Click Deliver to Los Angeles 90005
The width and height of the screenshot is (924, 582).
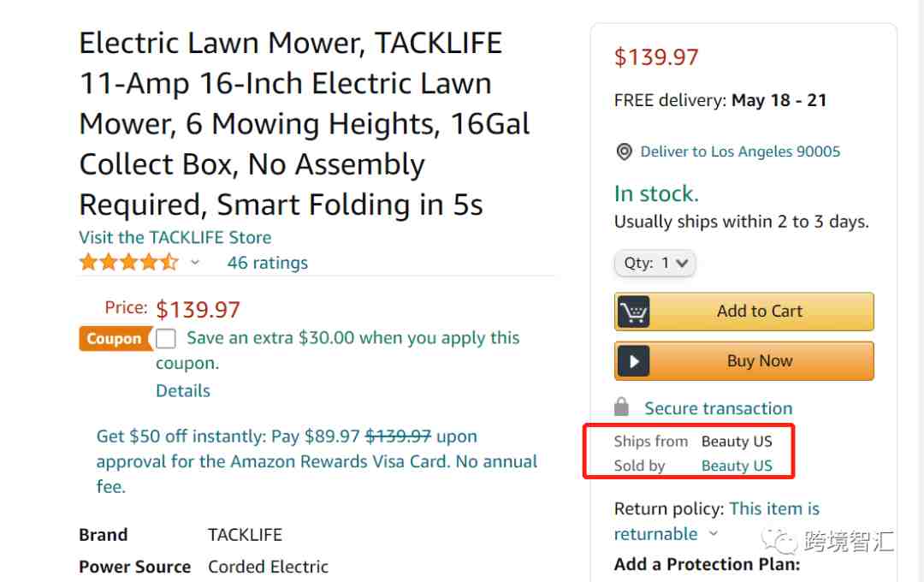tap(740, 151)
